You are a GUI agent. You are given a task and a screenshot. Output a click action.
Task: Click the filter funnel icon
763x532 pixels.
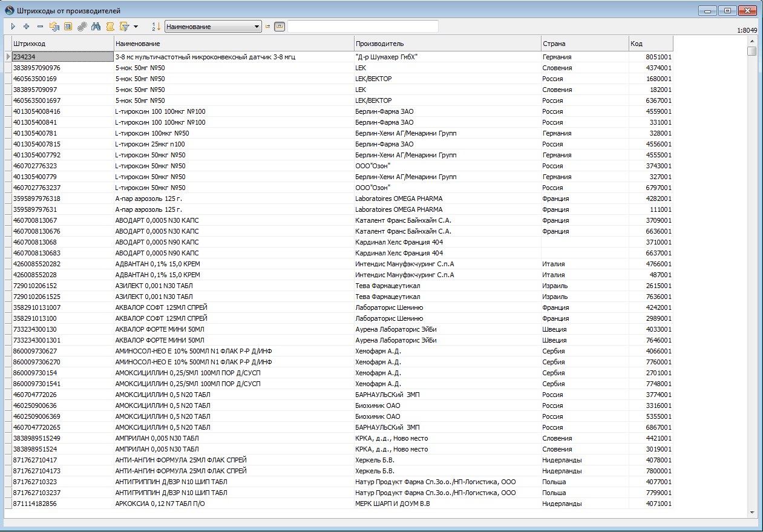(124, 27)
